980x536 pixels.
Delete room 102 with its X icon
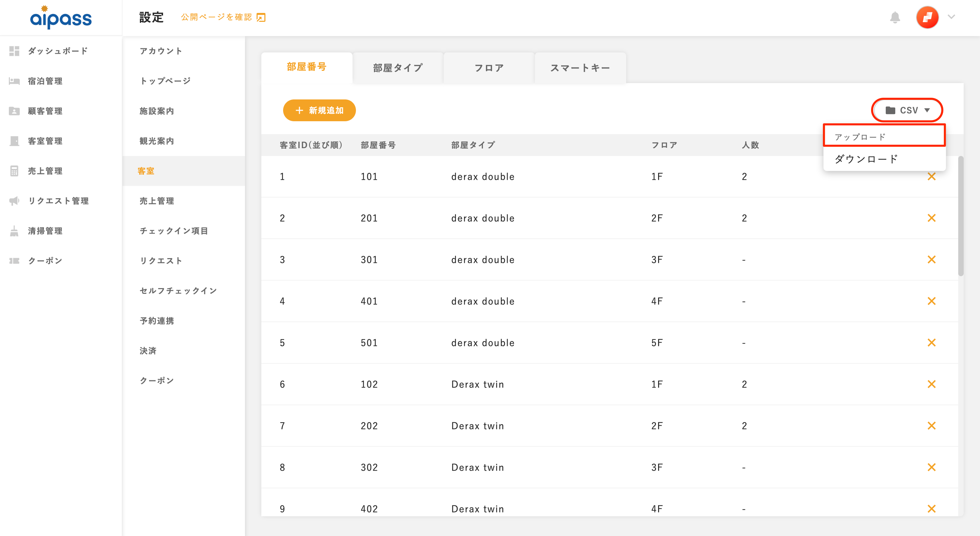pyautogui.click(x=932, y=384)
